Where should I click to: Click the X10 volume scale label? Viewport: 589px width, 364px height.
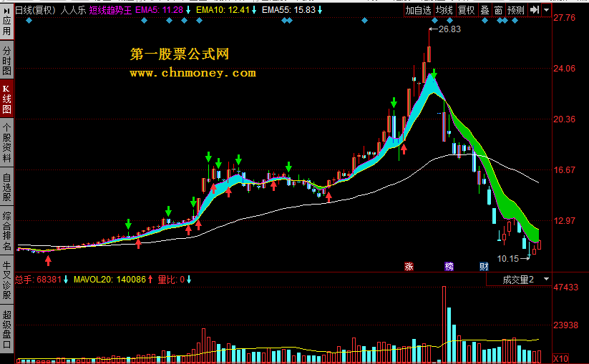[561, 358]
